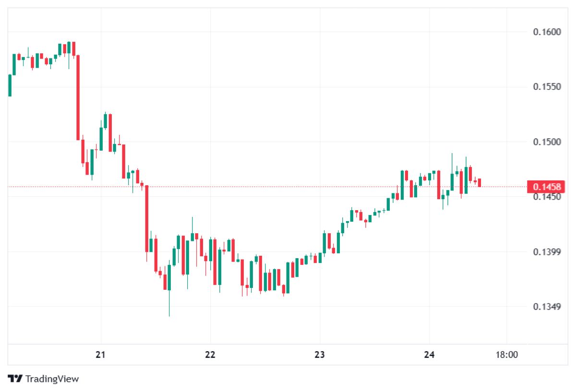Select date label 24 on time axis
This screenshot has width=576, height=392.
(429, 355)
